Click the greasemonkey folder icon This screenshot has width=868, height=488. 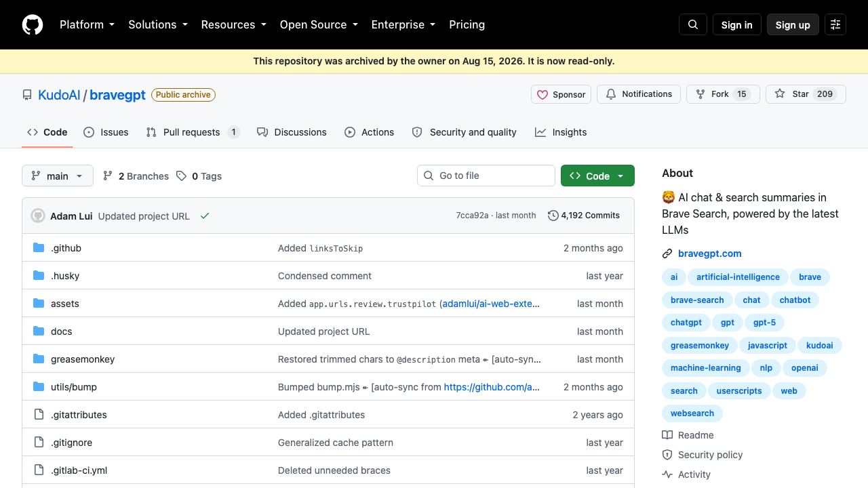39,359
